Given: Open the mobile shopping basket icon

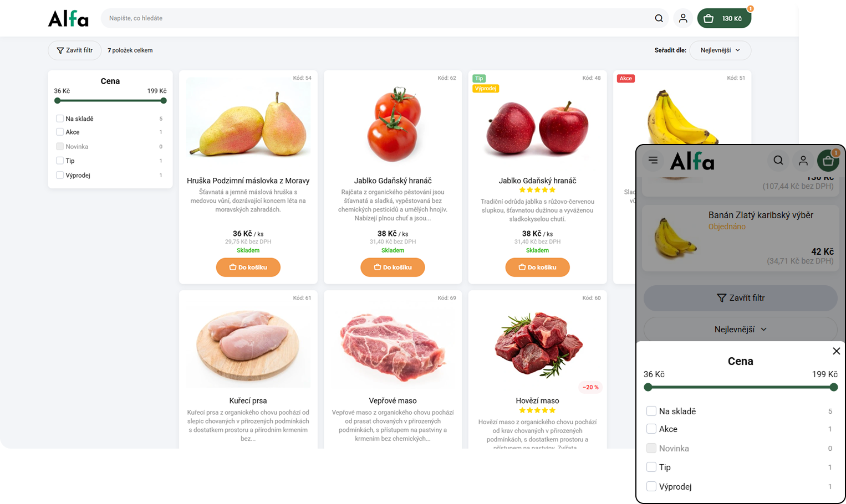Looking at the screenshot, I should pyautogui.click(x=828, y=160).
